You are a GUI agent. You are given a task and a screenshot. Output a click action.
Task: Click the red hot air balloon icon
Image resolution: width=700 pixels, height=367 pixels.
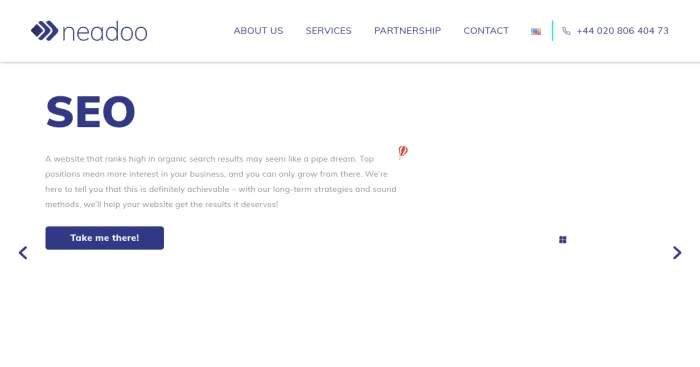click(403, 152)
